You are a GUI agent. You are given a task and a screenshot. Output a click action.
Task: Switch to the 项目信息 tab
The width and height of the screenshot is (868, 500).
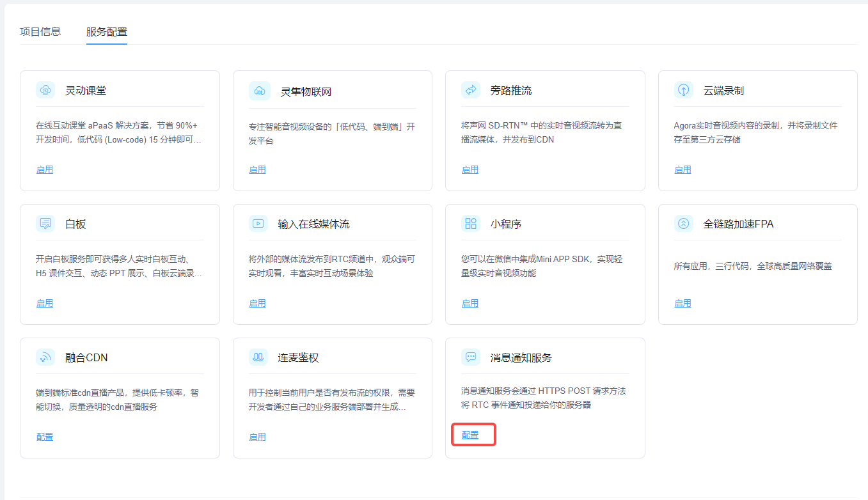(x=40, y=31)
